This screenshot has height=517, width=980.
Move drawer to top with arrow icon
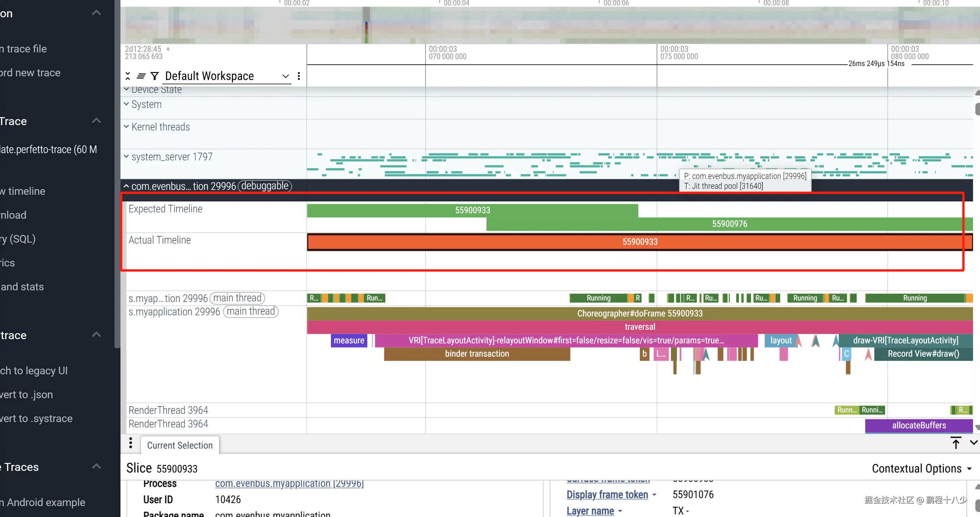coord(956,443)
